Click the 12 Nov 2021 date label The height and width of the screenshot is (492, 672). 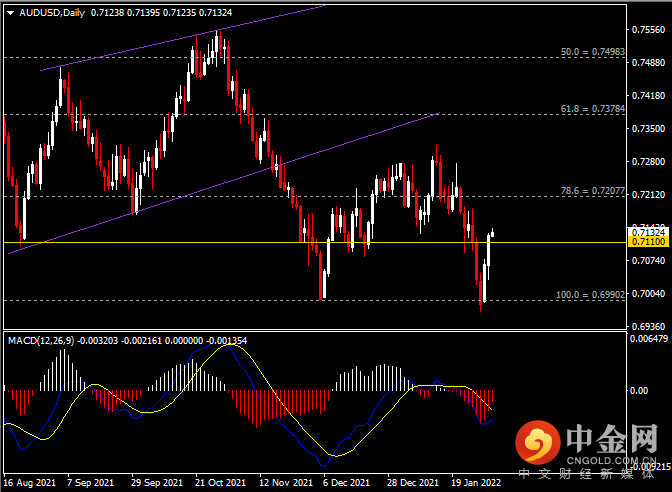[x=286, y=483]
